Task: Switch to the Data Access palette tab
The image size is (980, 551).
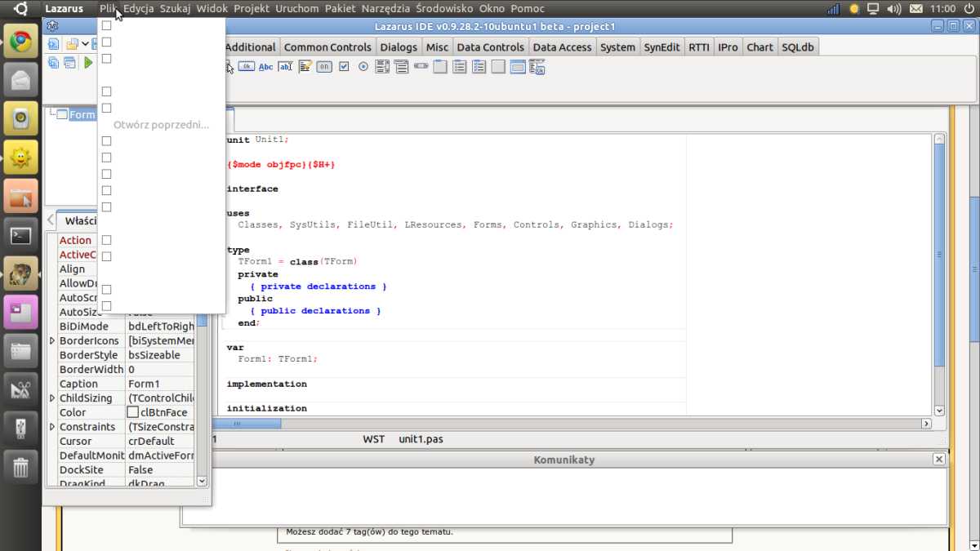Action: (x=562, y=47)
